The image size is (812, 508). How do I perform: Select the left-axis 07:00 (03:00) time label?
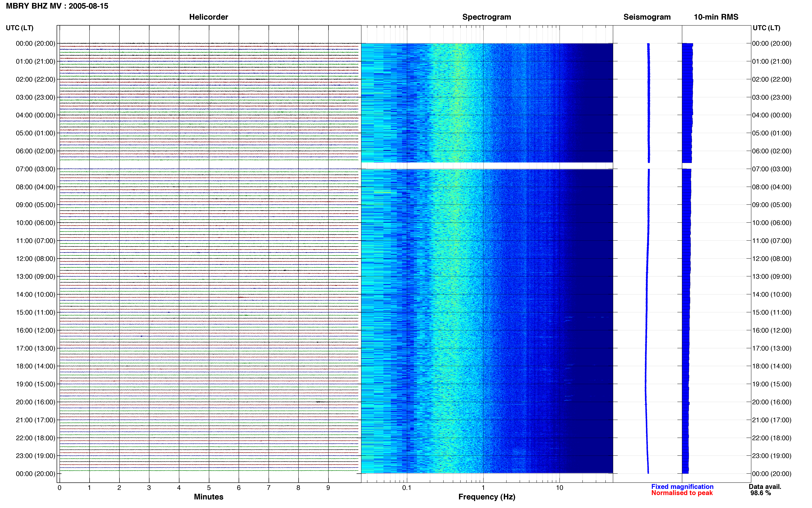(36, 169)
